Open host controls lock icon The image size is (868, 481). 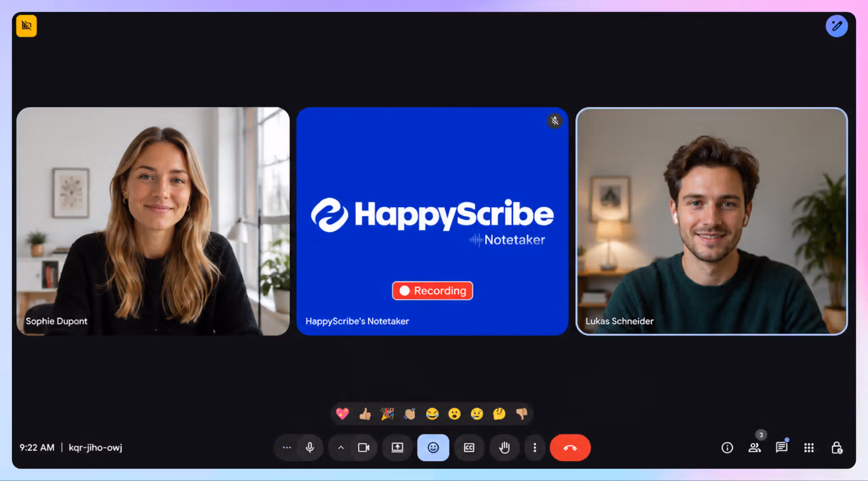click(x=837, y=447)
